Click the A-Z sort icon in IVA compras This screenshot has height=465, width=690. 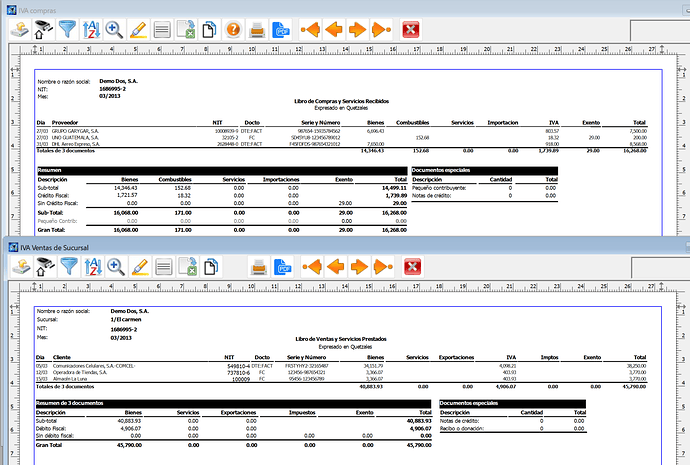tap(91, 30)
